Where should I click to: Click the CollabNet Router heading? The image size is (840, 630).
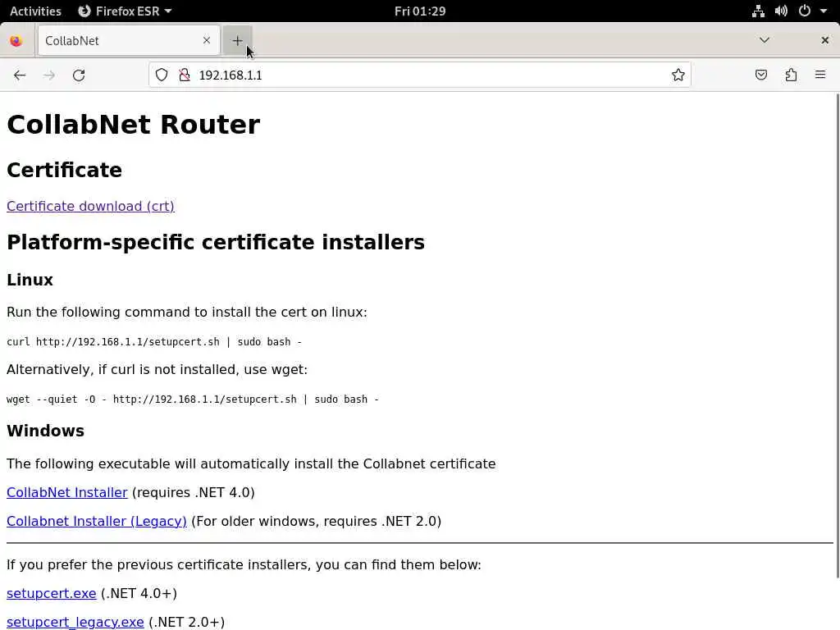click(134, 125)
